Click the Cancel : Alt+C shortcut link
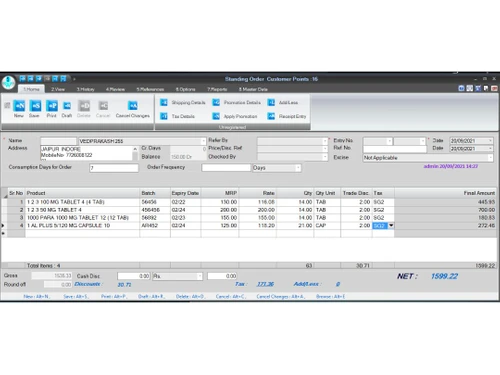The height and width of the screenshot is (375, 500). click(230, 296)
